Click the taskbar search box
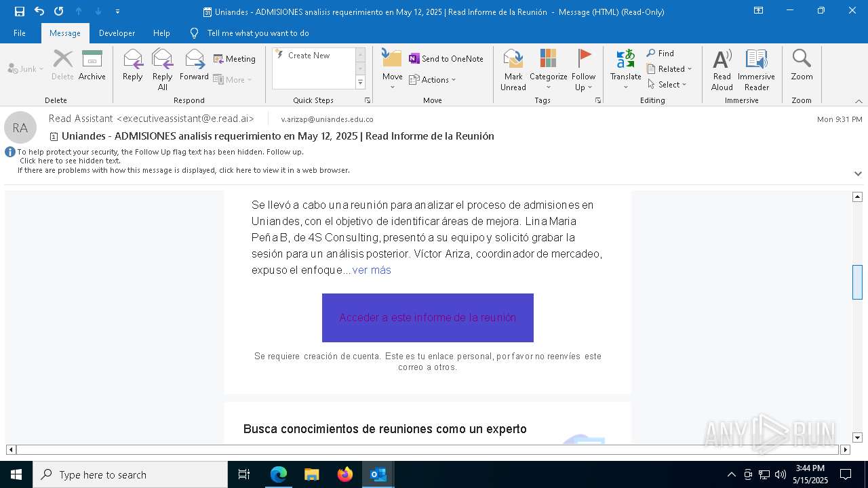Viewport: 868px width, 488px height. (130, 474)
